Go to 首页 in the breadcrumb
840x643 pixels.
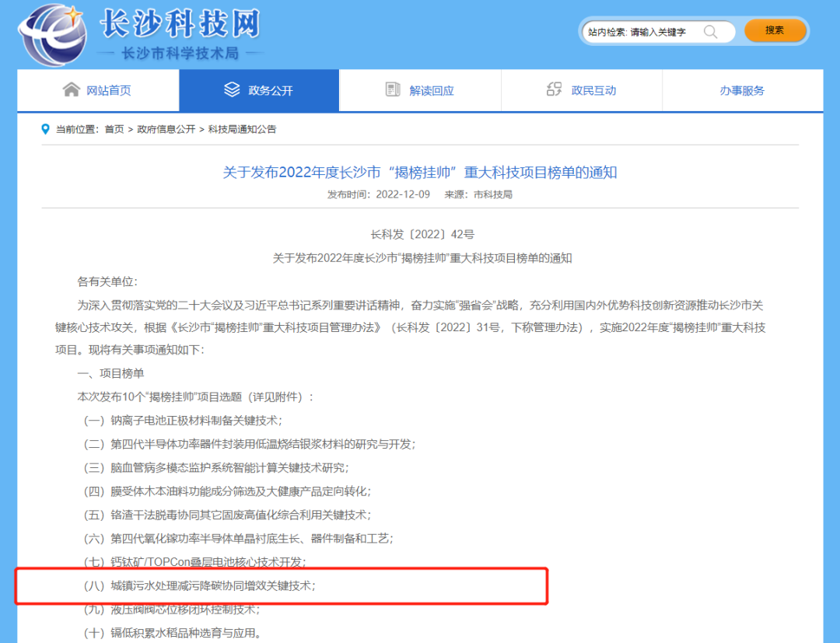[114, 130]
